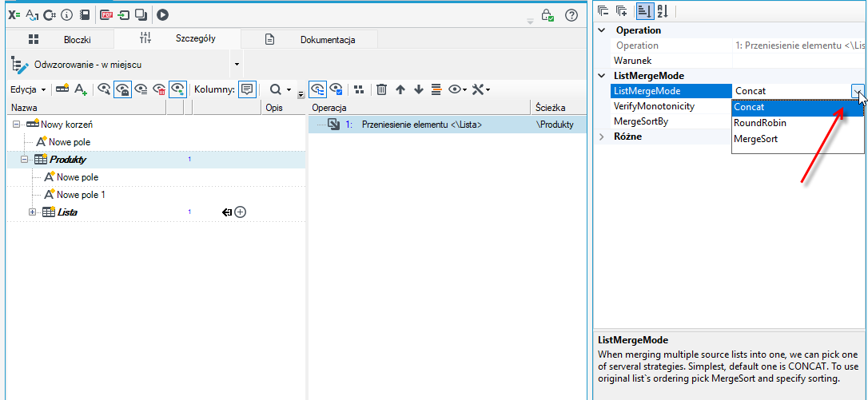868x400 pixels.
Task: Click the add new segment icon after Edycja
Action: coord(62,89)
